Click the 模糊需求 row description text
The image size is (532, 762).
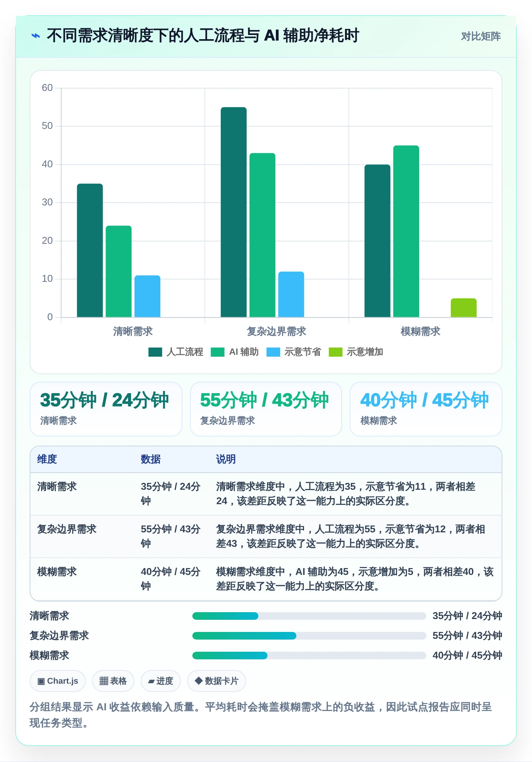click(355, 579)
